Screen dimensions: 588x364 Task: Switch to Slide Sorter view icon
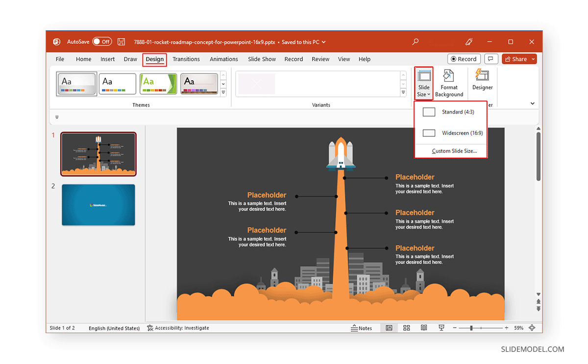[x=406, y=328]
